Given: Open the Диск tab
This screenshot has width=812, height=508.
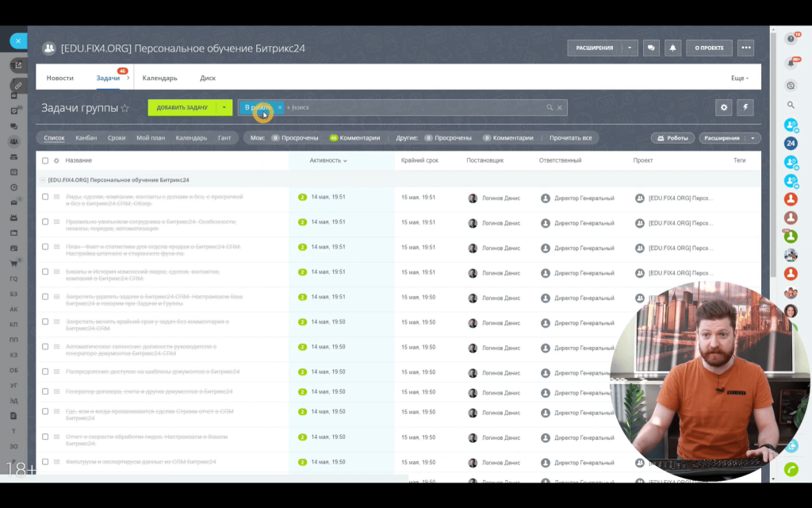Looking at the screenshot, I should (208, 79).
